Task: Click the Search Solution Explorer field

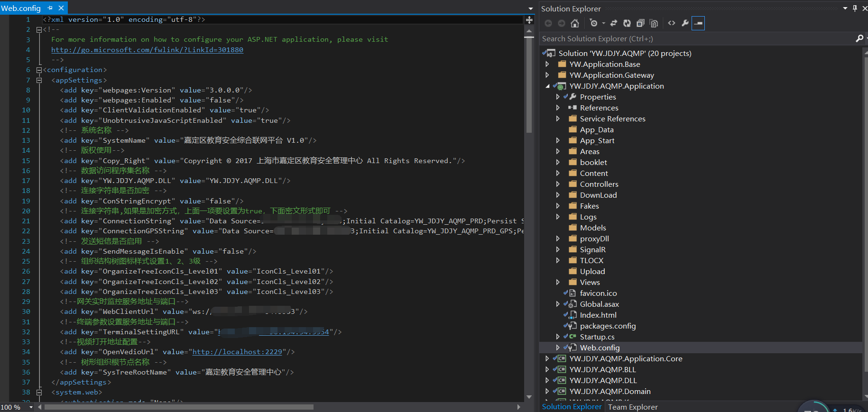Action: pyautogui.click(x=697, y=38)
